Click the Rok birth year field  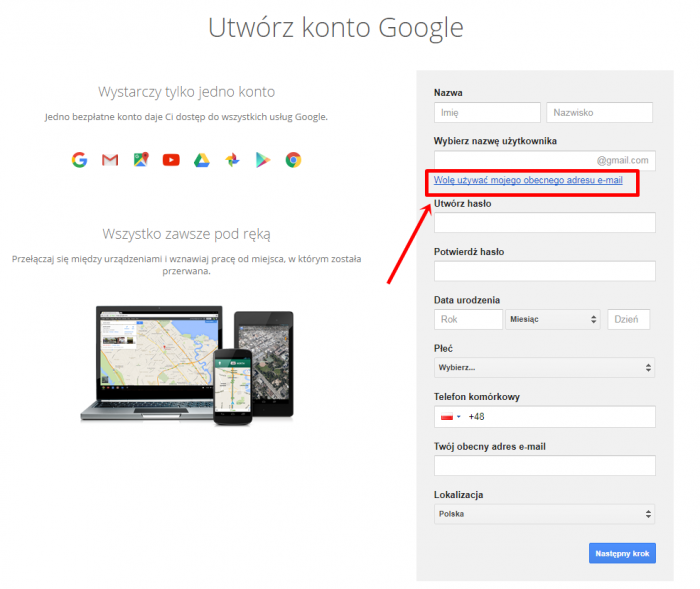click(x=468, y=319)
